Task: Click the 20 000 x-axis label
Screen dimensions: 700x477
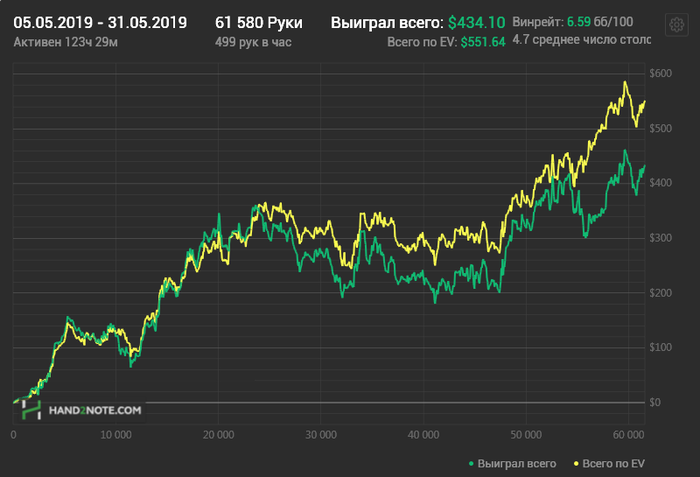Action: pos(218,435)
